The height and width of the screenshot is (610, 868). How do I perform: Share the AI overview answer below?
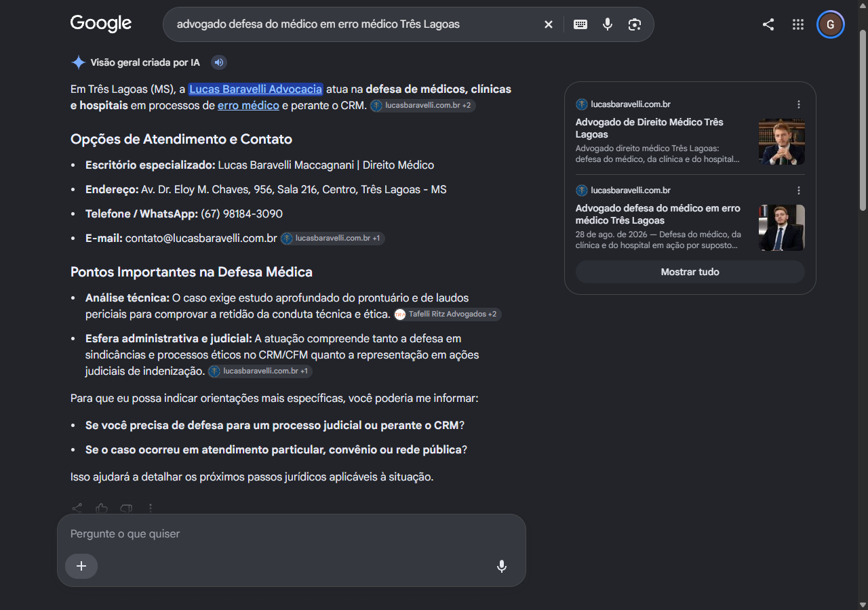point(77,508)
